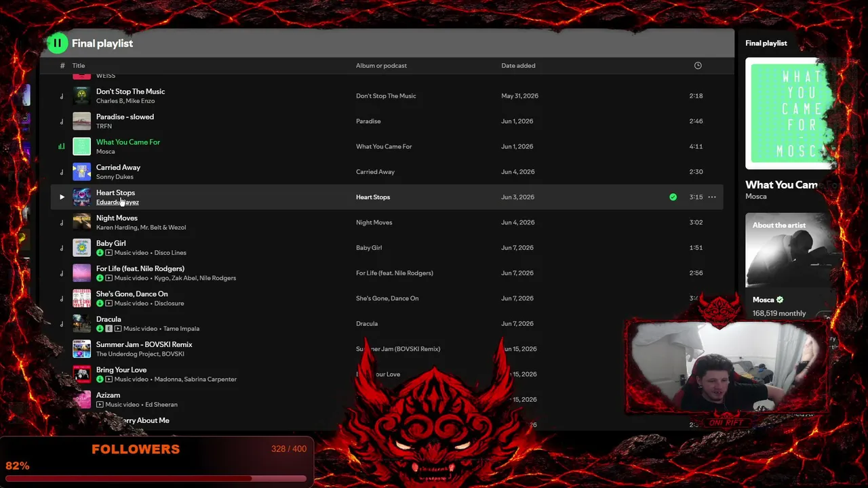Open the Paradise - slowed cover thumbnail

(x=81, y=121)
